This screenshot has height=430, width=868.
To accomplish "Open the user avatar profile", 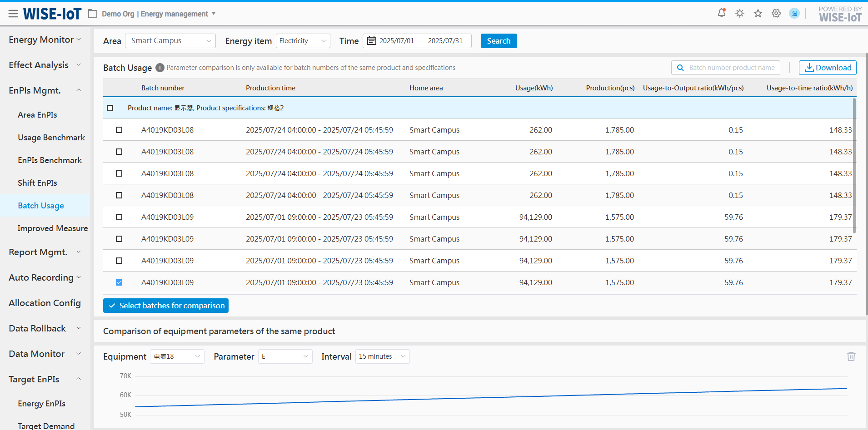I will [794, 13].
